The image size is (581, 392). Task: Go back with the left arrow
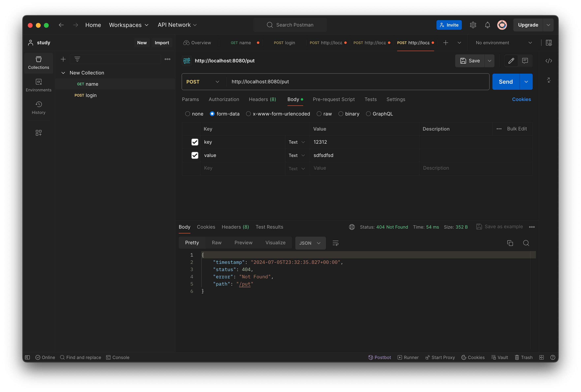(61, 25)
